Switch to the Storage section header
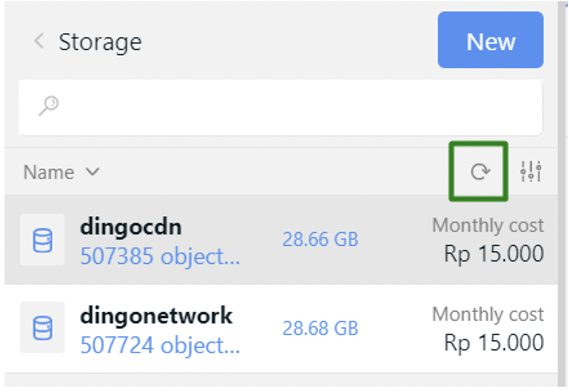This screenshot has width=569, height=392. click(x=101, y=42)
